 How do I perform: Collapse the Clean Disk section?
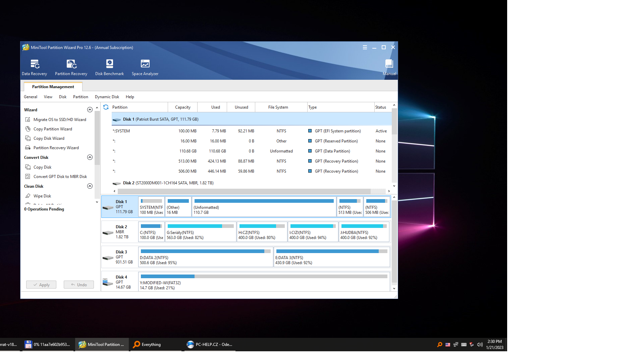(90, 186)
